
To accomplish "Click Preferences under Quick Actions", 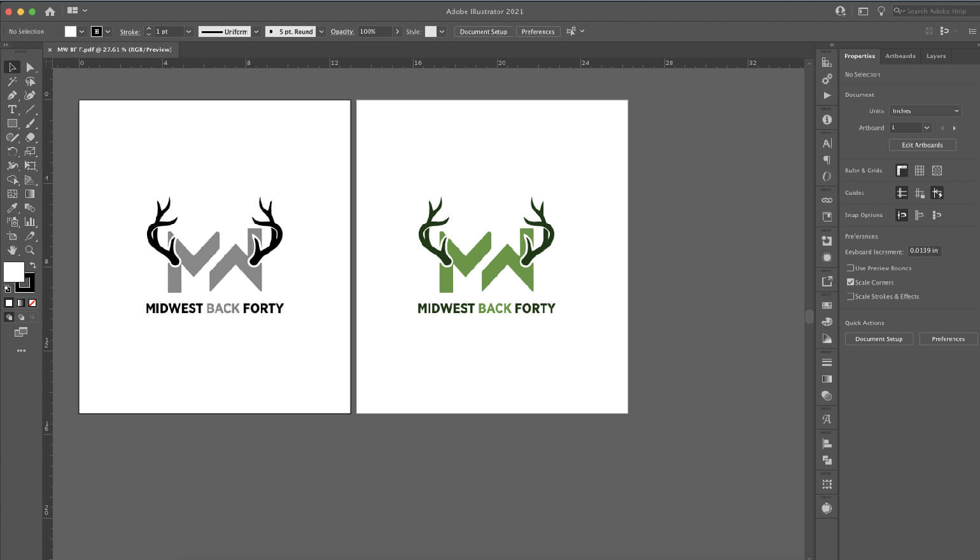I will (x=948, y=339).
